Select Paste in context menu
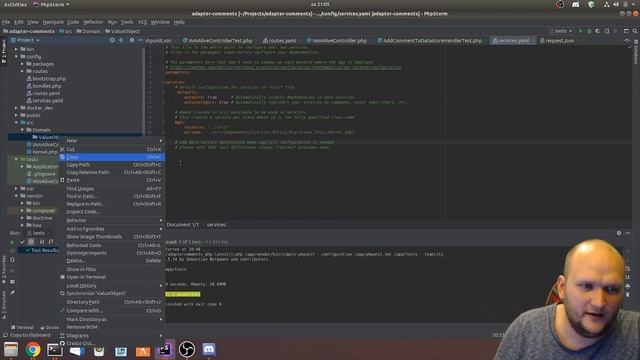The height and width of the screenshot is (360, 640). click(x=112, y=180)
